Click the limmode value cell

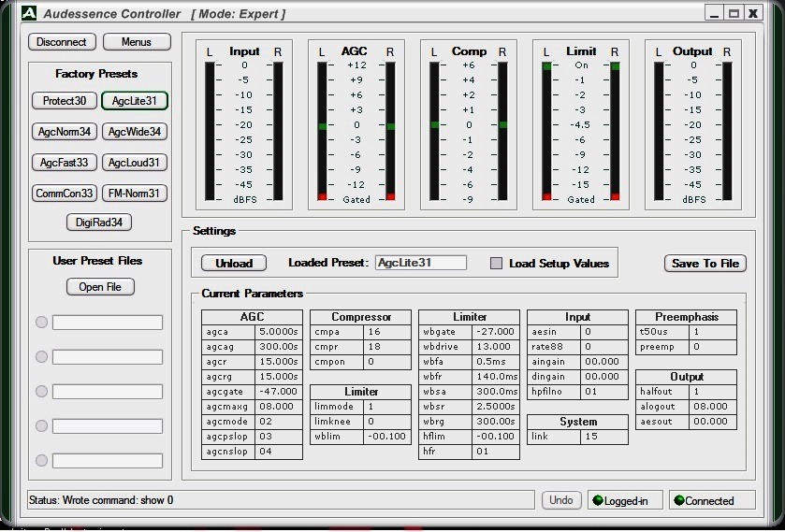[387, 407]
